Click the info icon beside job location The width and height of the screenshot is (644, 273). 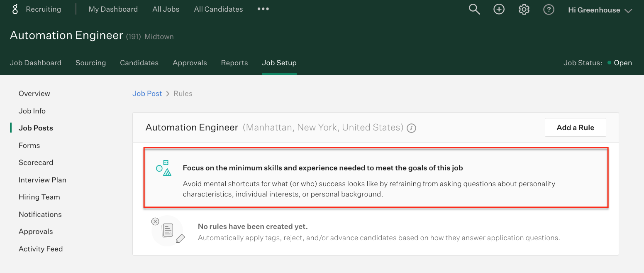(x=411, y=128)
